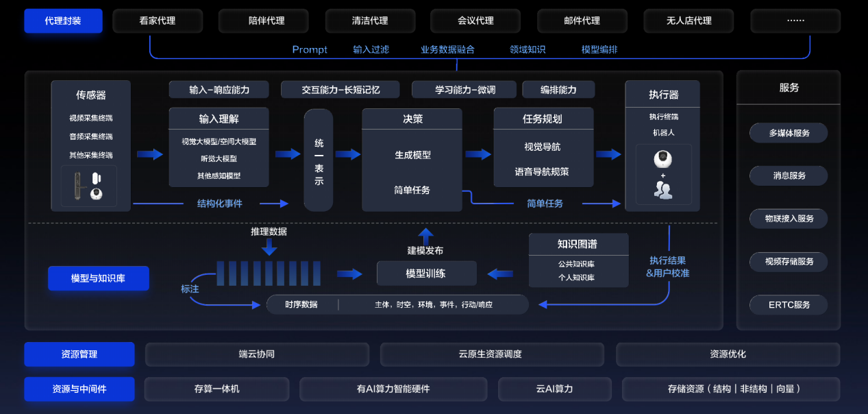Select the 交互能力-长短记忆 capability box
The height and width of the screenshot is (414, 868).
340,90
